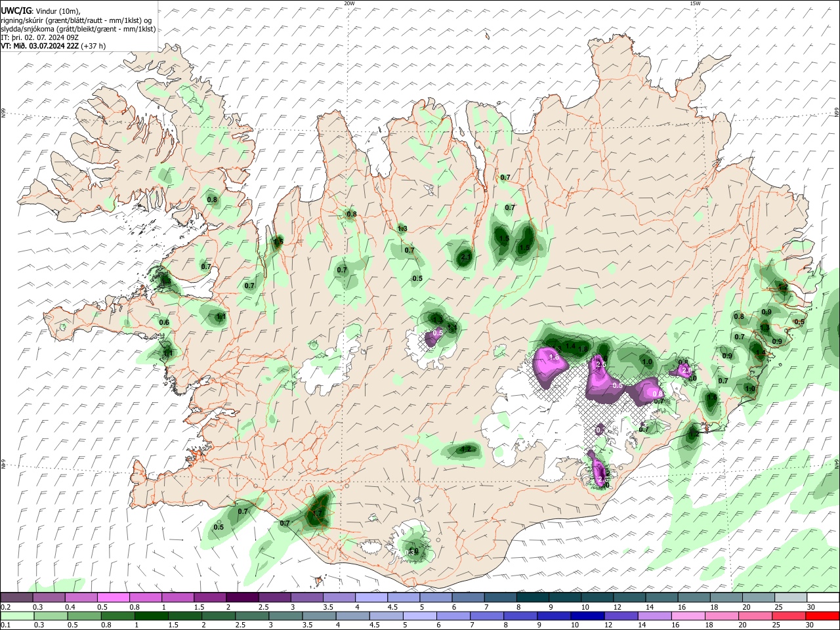Click the '4.5' label on the snow scale row

[392, 607]
